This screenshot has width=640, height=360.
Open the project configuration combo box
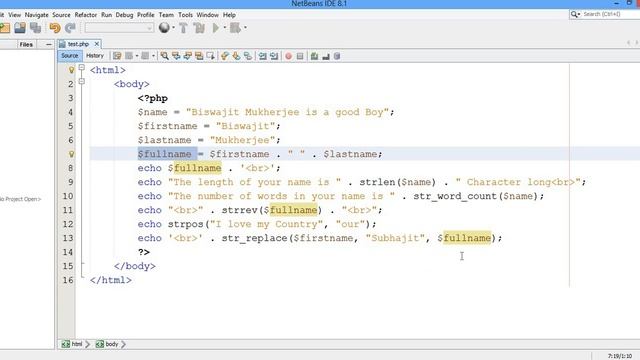pyautogui.click(x=119, y=28)
